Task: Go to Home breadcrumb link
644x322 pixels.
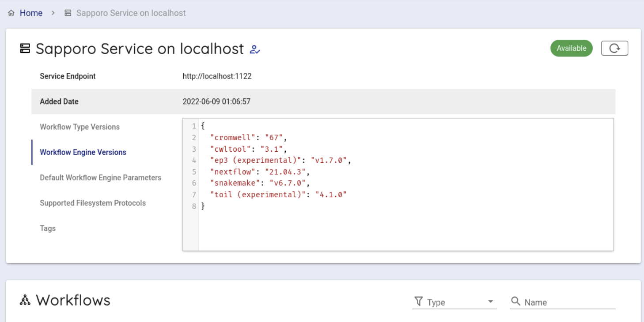Action: tap(31, 13)
